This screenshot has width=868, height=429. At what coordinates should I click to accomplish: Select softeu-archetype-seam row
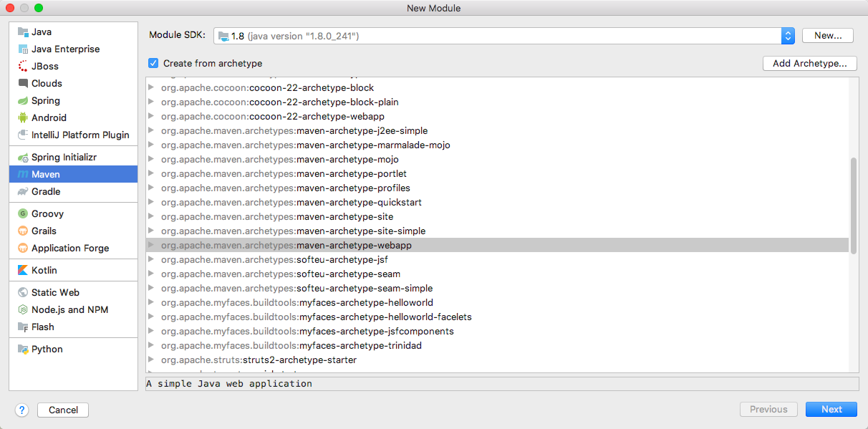[x=498, y=274]
